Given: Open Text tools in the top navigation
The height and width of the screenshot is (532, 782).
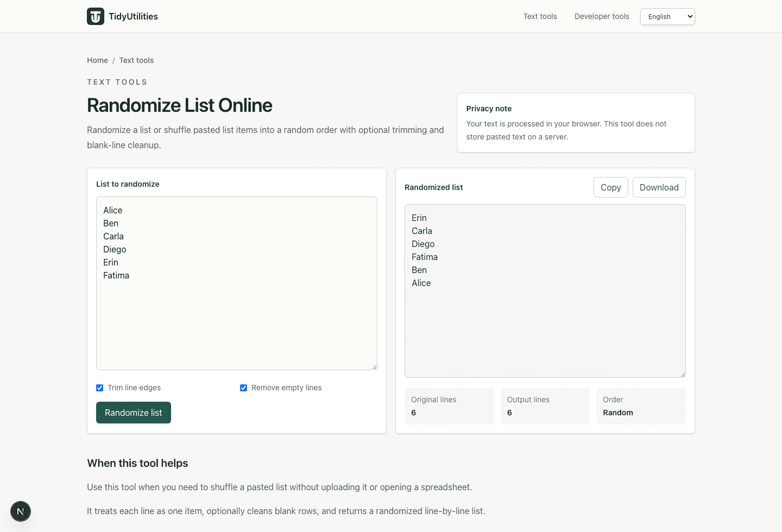Looking at the screenshot, I should [x=540, y=16].
